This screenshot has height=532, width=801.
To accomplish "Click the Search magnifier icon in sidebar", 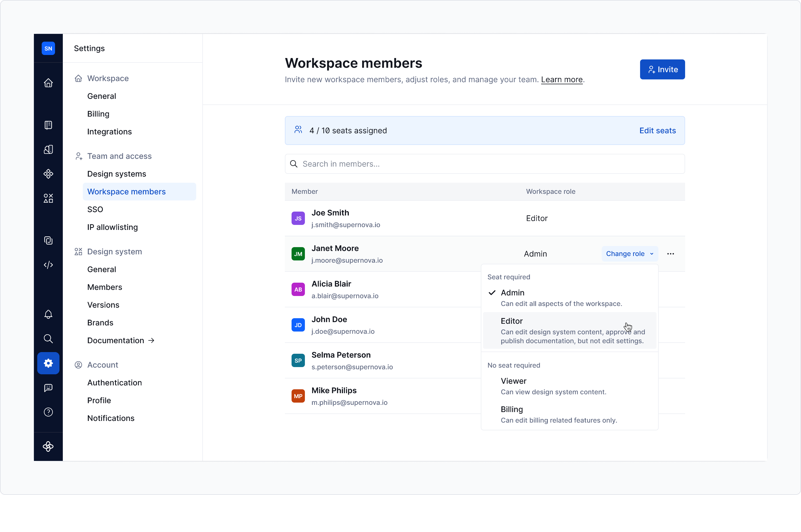I will click(x=48, y=338).
